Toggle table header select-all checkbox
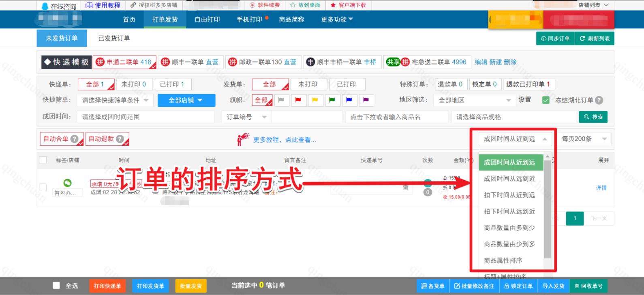The height and width of the screenshot is (295, 644). [43, 160]
